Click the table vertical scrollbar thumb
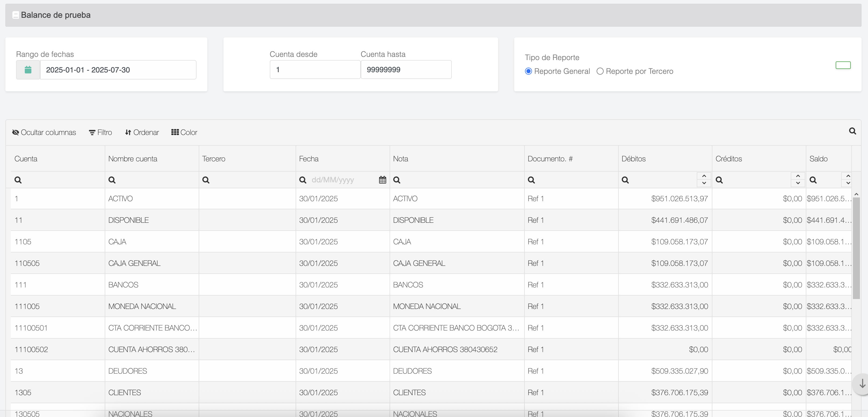868x417 pixels. pos(856,248)
